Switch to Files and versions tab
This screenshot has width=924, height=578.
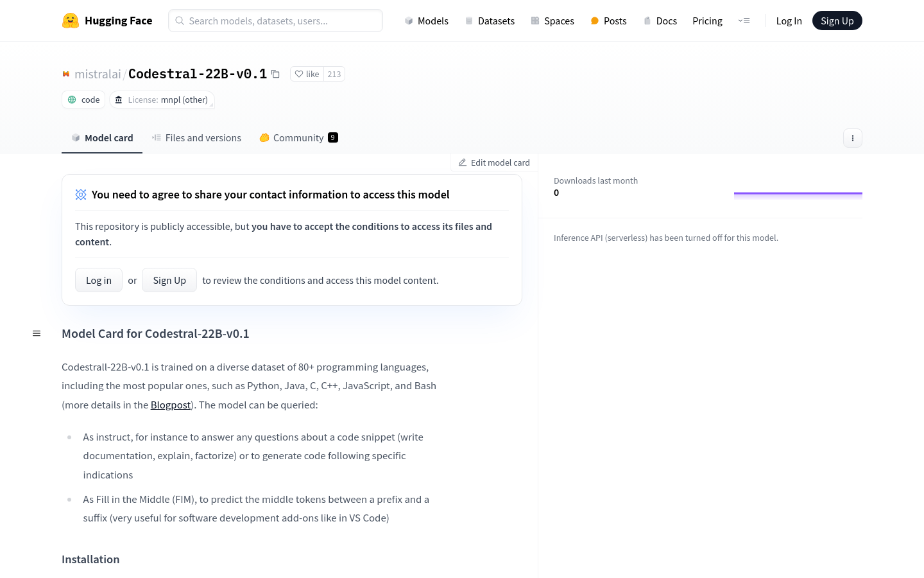196,137
